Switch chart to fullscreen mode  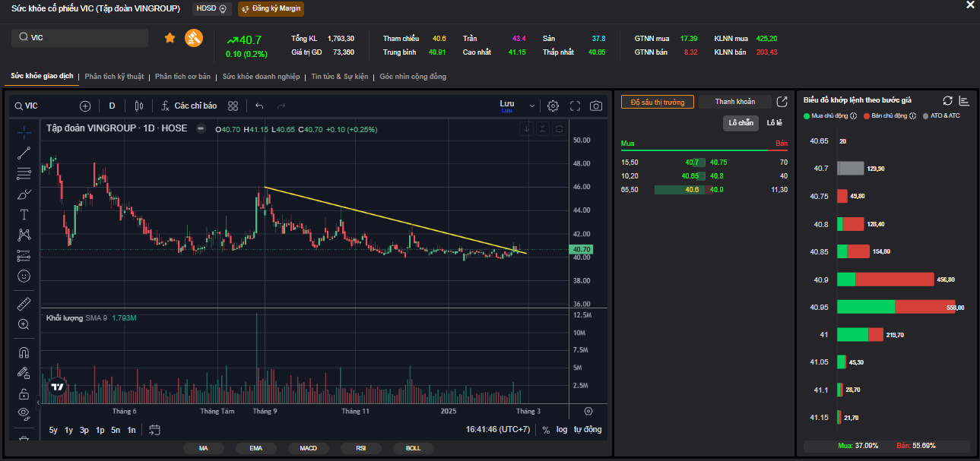tap(575, 106)
